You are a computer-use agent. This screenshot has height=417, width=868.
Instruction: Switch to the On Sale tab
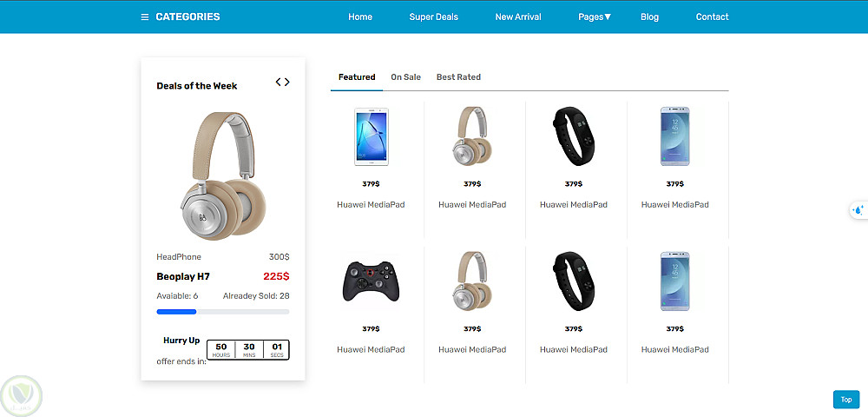405,77
